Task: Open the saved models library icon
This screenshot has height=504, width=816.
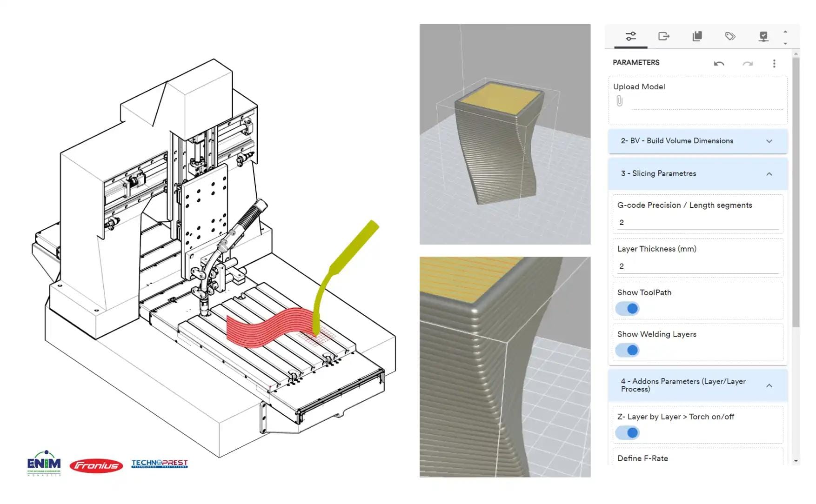Action: (697, 36)
